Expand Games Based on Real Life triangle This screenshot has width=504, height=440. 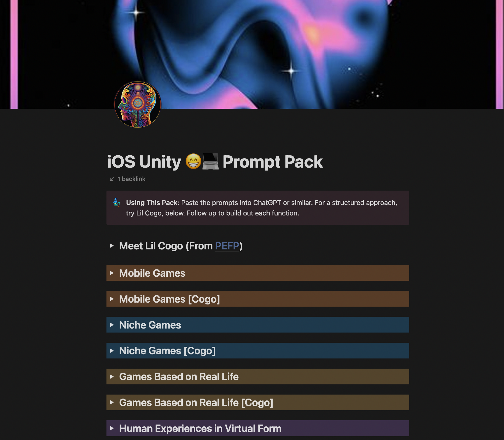tap(112, 377)
